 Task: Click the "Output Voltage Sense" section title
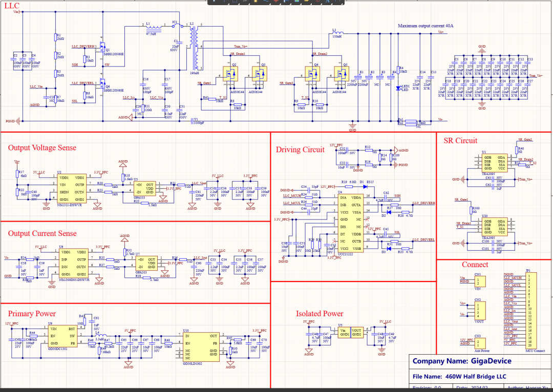point(42,148)
